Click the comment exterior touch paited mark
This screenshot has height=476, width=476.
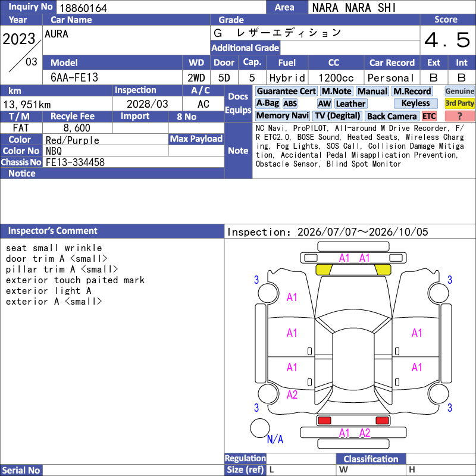pyautogui.click(x=76, y=280)
